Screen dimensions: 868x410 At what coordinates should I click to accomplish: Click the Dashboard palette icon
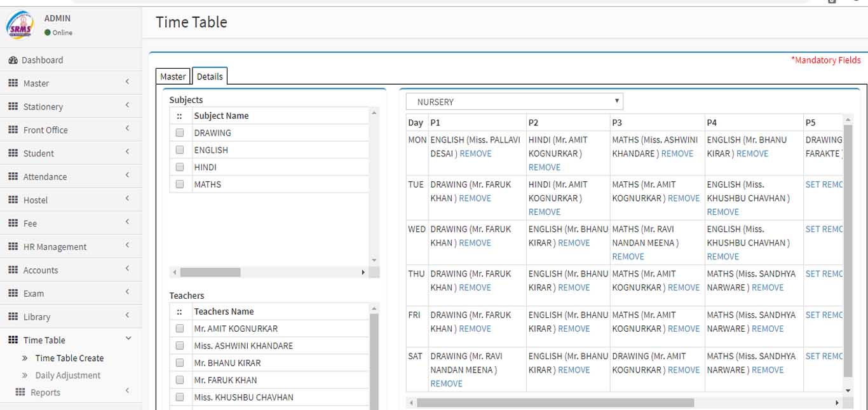click(13, 60)
